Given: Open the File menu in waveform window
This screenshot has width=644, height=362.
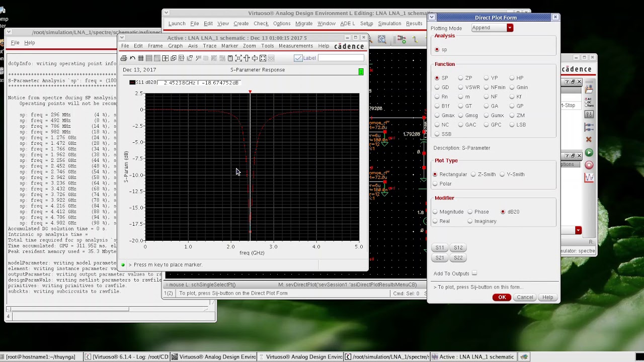Looking at the screenshot, I should pos(125,46).
